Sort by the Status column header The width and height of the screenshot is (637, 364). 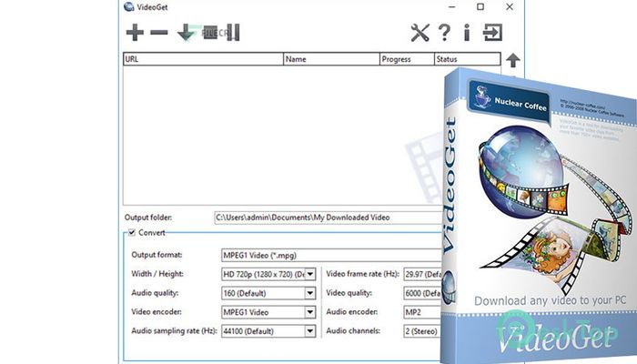467,59
